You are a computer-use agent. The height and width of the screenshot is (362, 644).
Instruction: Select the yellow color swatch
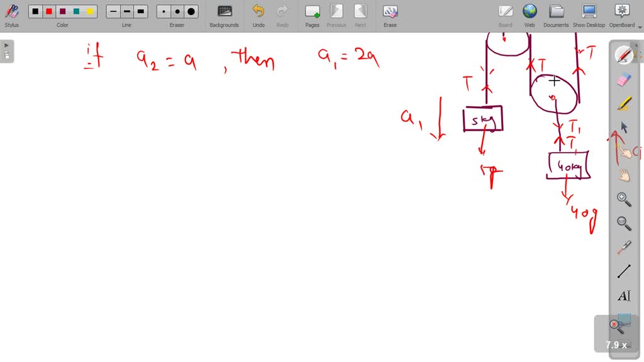pos(90,11)
